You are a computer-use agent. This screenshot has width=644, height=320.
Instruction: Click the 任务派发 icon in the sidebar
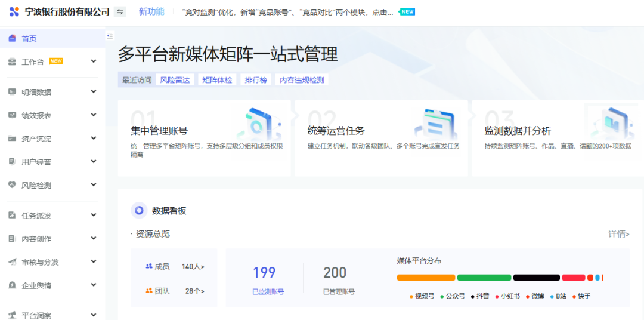point(12,215)
